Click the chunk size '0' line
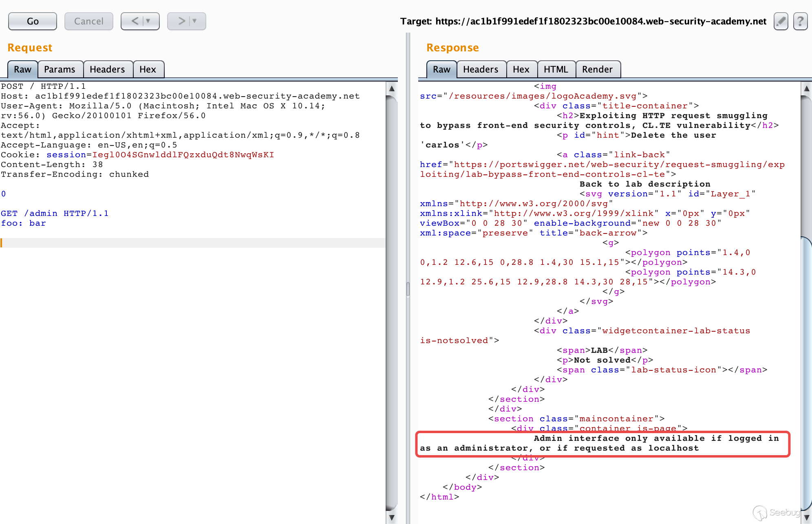The width and height of the screenshot is (812, 524). (x=3, y=194)
